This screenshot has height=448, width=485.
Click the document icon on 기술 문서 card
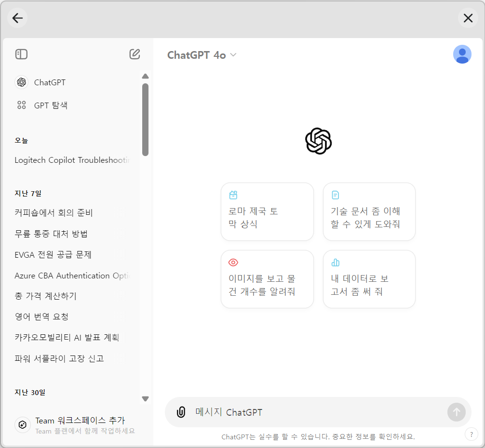(335, 195)
